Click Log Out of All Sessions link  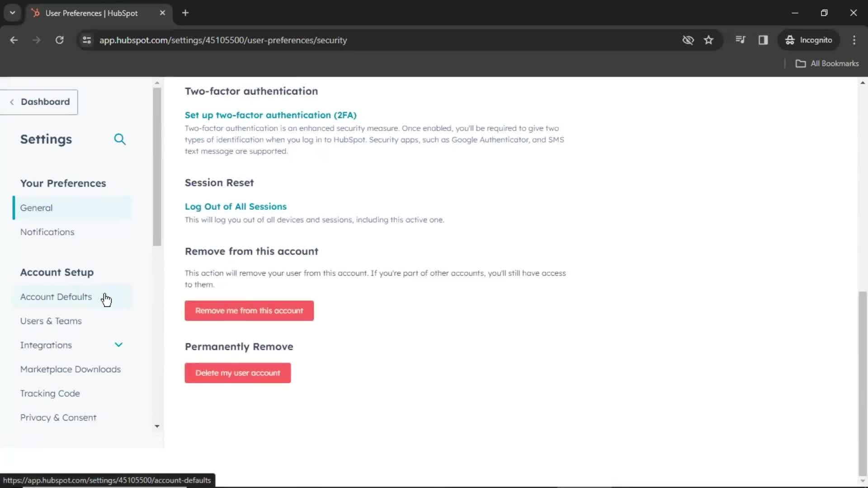236,206
